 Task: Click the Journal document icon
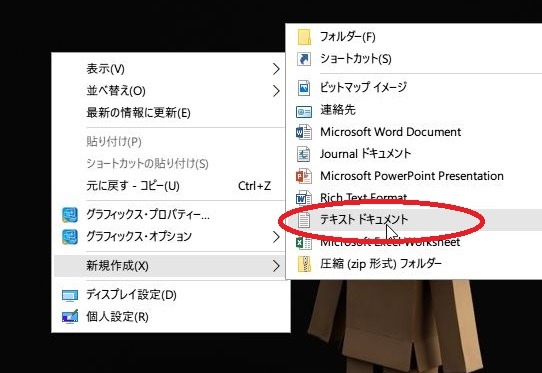pos(304,154)
